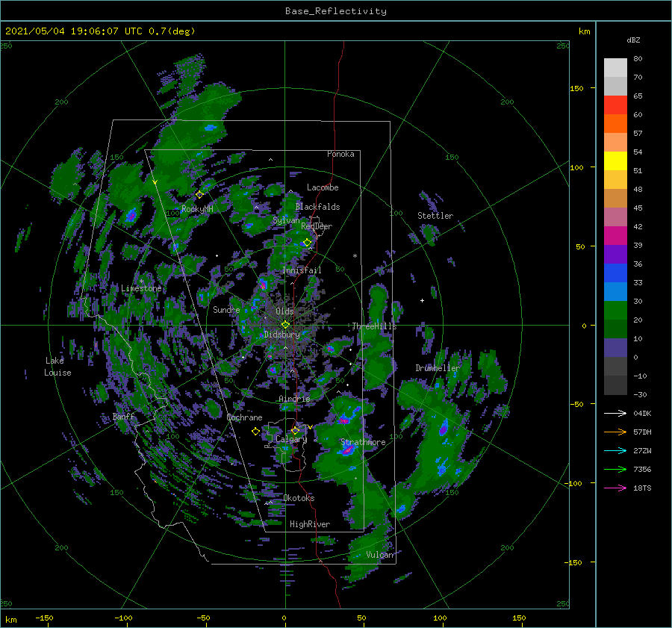Screen dimensions: 672x628
Task: Select the bright green 30 dBZ swatch
Action: [x=615, y=310]
